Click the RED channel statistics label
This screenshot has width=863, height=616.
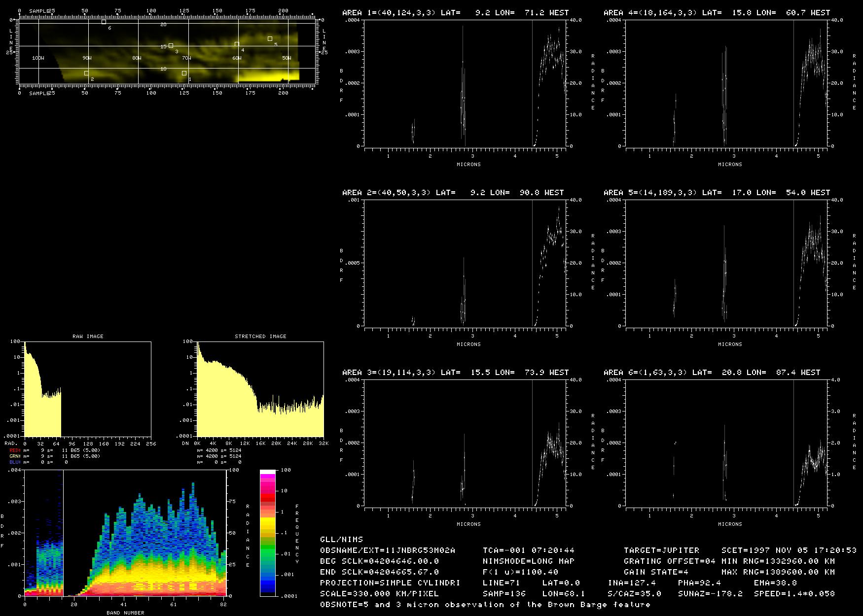[15, 450]
